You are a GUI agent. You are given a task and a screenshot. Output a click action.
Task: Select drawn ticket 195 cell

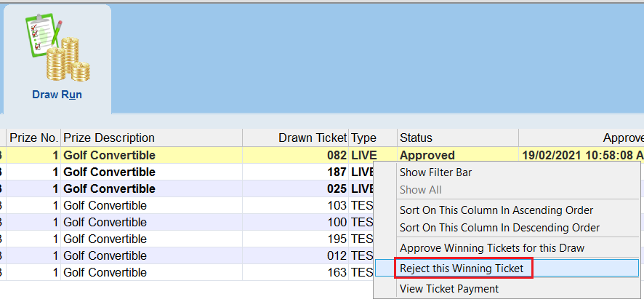click(296, 239)
